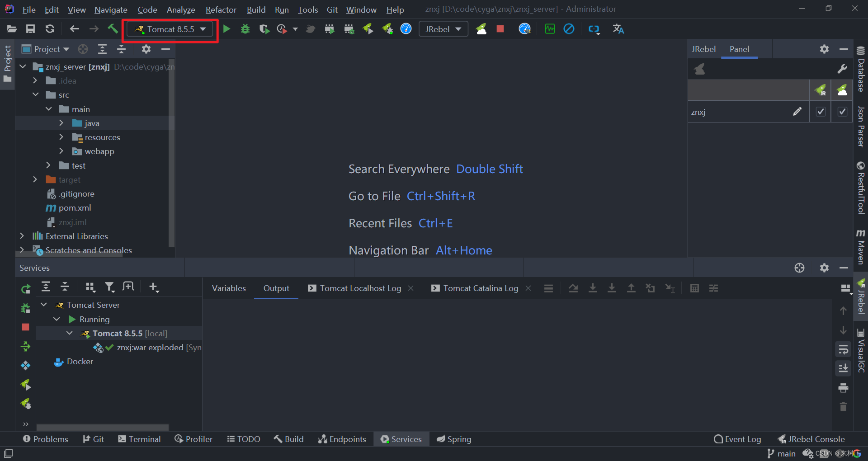Open the Tomcat 8.5.5 run configuration dropdown
Viewport: 868px width, 461px height.
[x=171, y=29]
